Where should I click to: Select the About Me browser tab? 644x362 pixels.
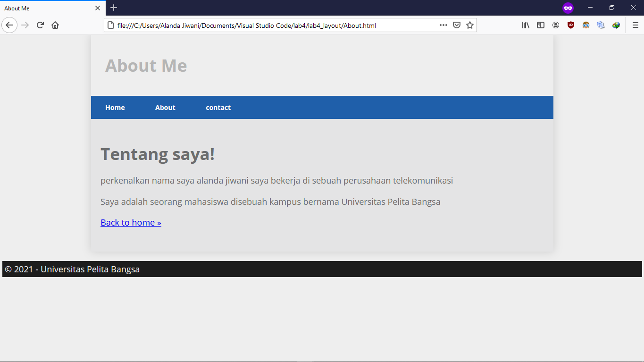pos(53,8)
